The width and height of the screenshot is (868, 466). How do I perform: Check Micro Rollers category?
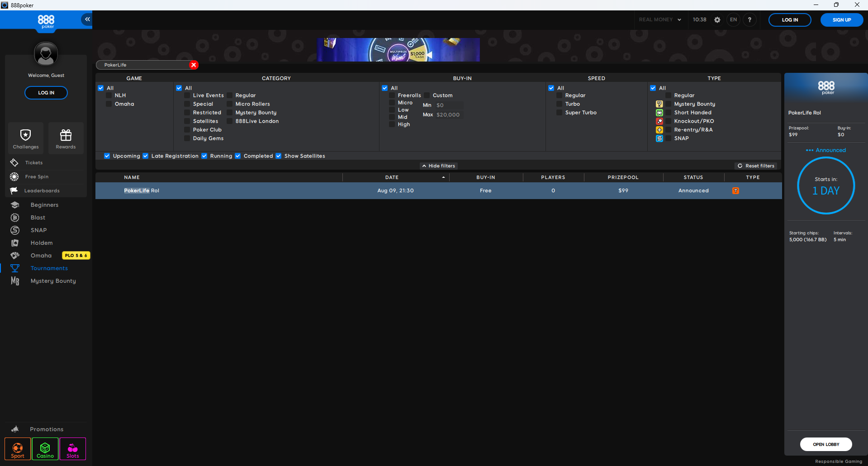pos(230,104)
